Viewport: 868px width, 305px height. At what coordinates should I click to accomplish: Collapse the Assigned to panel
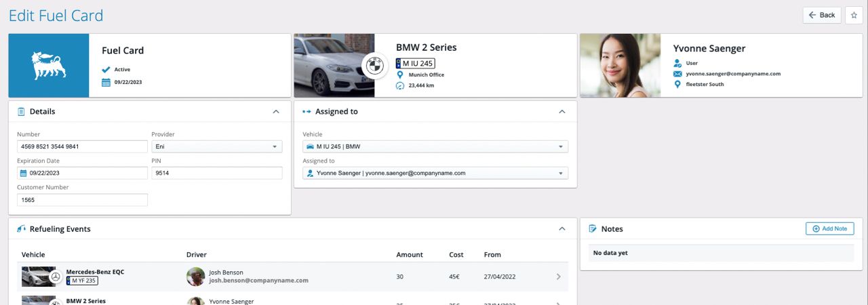click(x=561, y=111)
